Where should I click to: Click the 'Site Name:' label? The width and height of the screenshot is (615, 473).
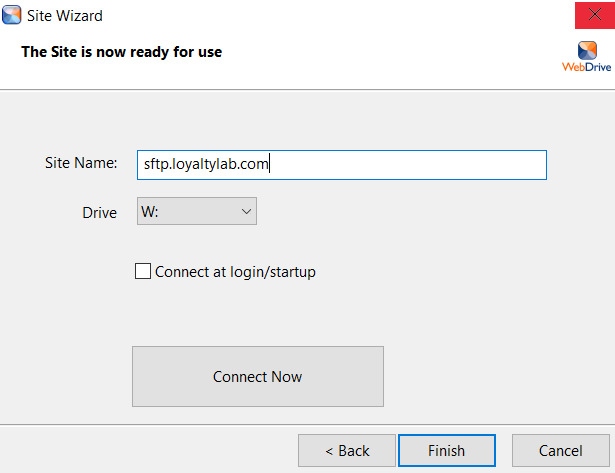pos(81,163)
